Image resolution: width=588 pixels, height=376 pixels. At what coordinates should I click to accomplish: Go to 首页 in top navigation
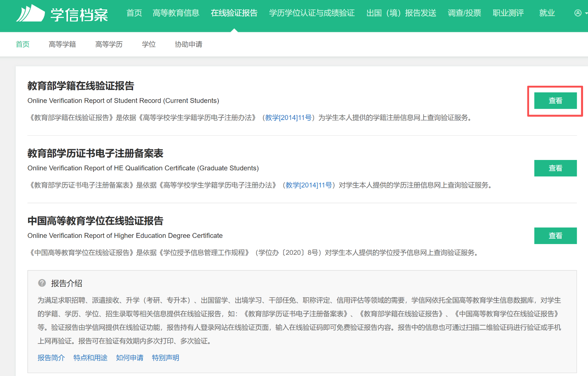tap(134, 13)
